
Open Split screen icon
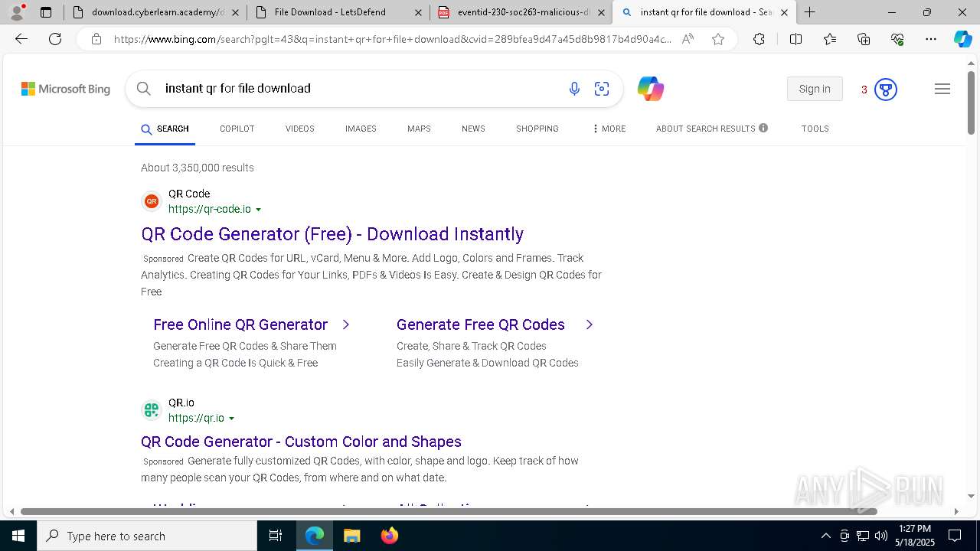795,39
